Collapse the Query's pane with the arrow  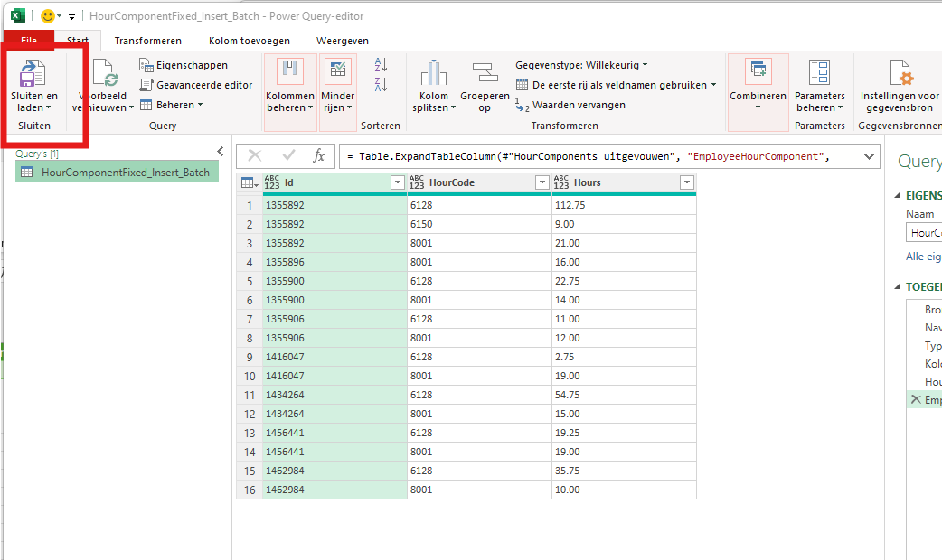coord(221,152)
